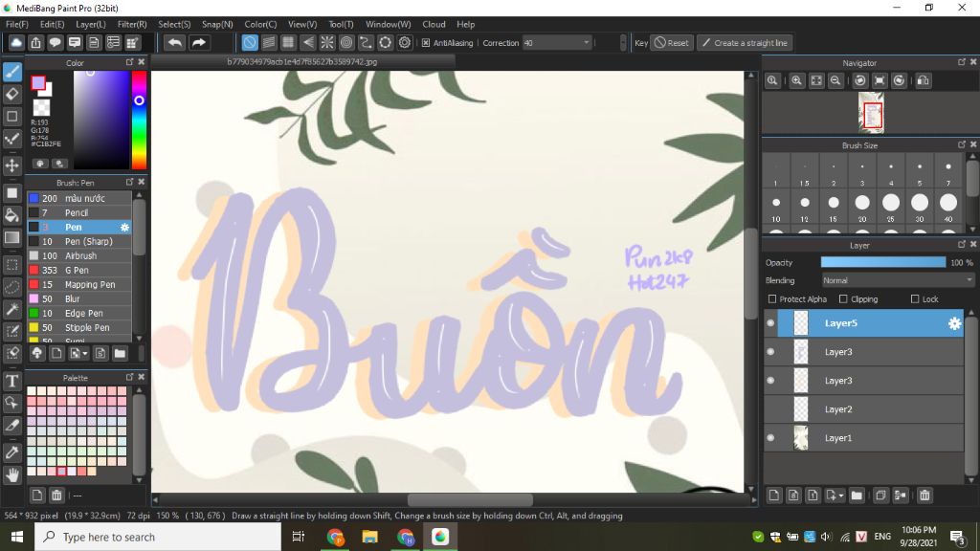
Task: Click the Redo arrow in toolbar
Action: click(x=199, y=42)
